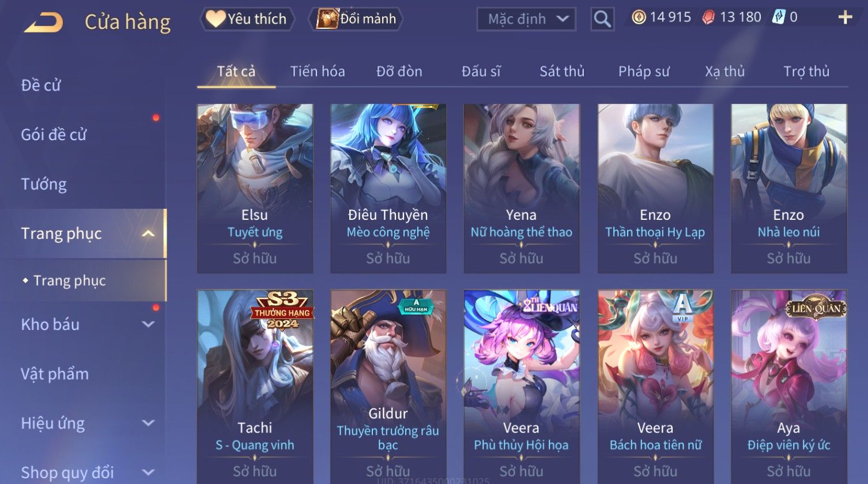Open Gói đề cử in the sidebar

pos(54,134)
